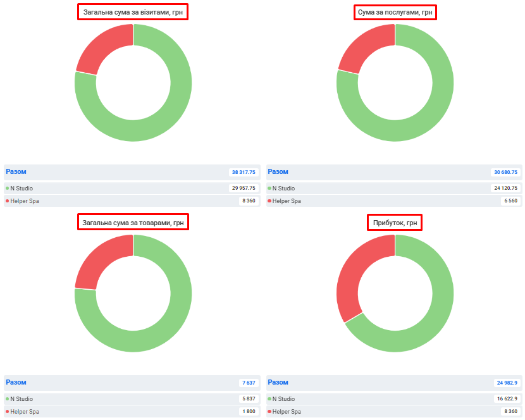Select the 'Загальна сума за візитами, грн' chart title
This screenshot has height=420, width=525.
coord(133,12)
